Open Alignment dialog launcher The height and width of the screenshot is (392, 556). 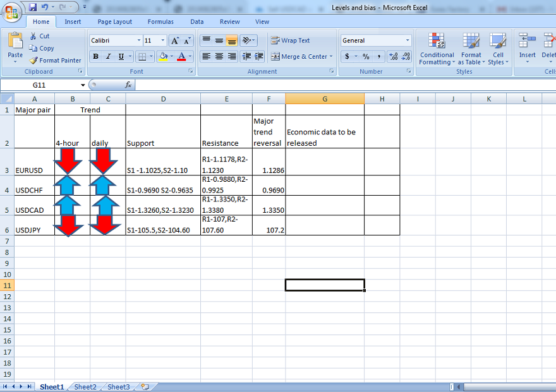[x=332, y=71]
